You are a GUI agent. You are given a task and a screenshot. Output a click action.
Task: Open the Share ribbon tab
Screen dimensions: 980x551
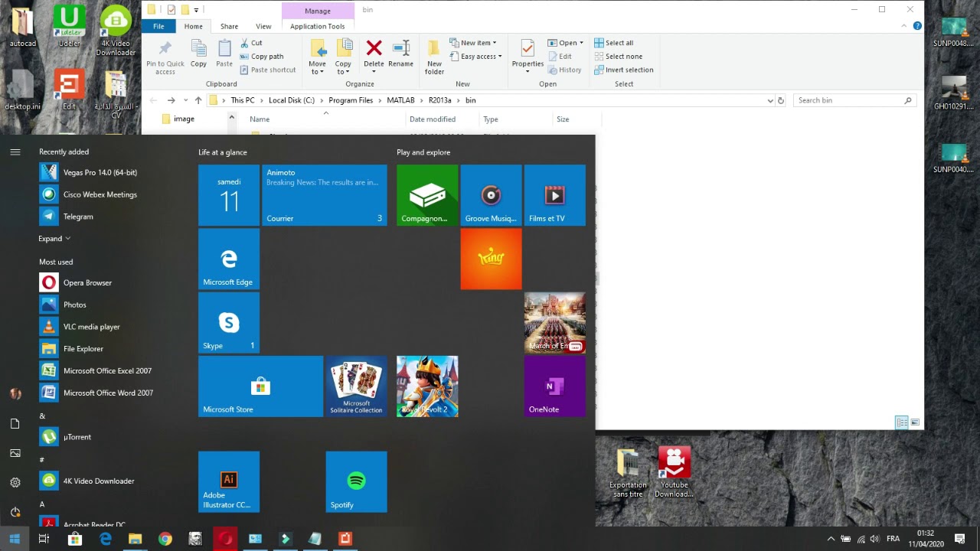229,26
